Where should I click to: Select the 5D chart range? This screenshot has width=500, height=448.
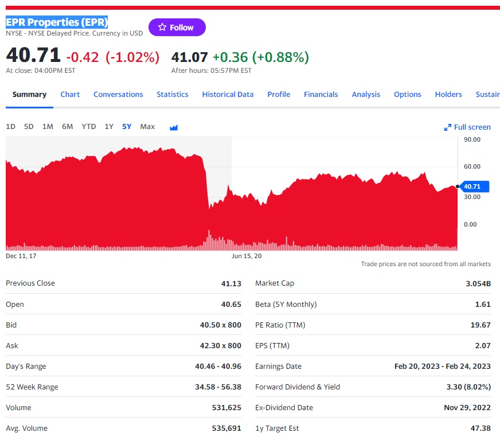[x=29, y=127]
